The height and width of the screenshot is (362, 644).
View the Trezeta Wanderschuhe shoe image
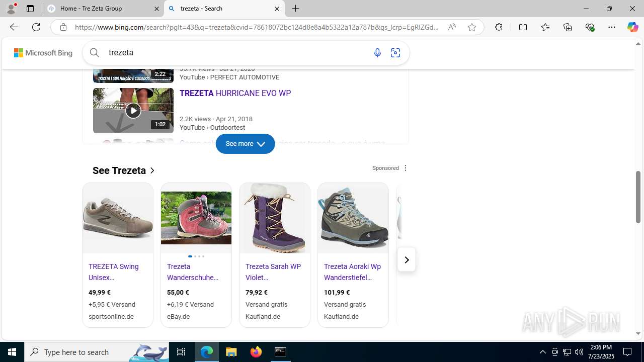click(196, 218)
